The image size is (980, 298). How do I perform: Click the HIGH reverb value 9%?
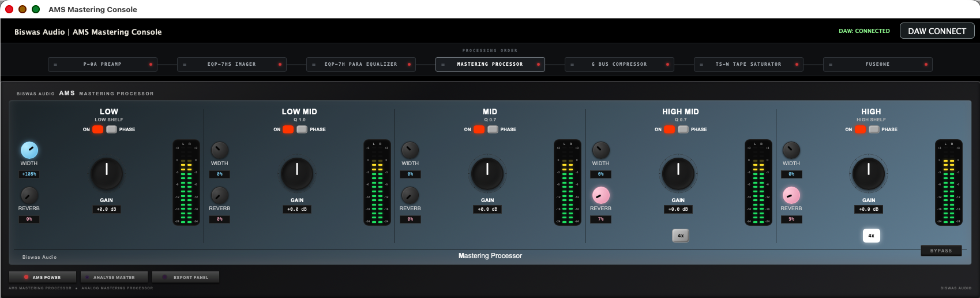point(791,219)
